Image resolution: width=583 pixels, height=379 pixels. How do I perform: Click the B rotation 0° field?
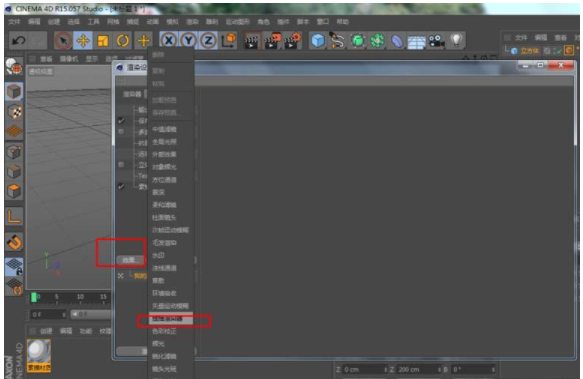click(473, 369)
